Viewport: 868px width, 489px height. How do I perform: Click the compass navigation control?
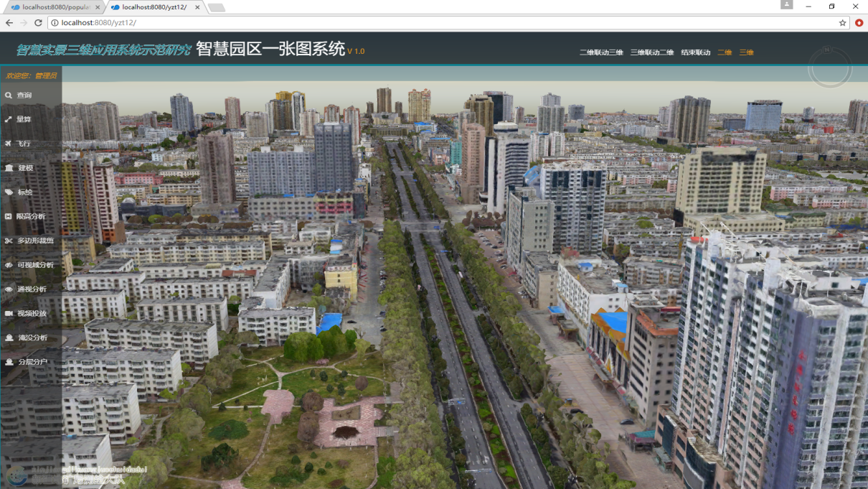(830, 68)
